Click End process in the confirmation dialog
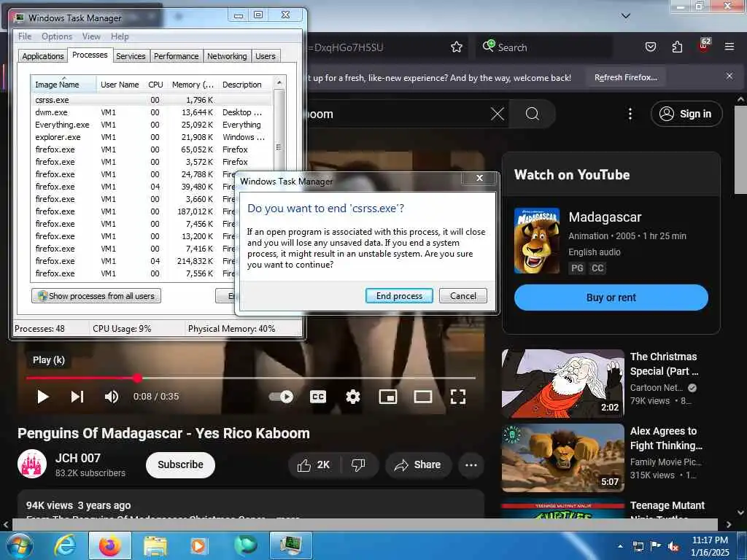Screen dimensions: 747x560 (399, 296)
